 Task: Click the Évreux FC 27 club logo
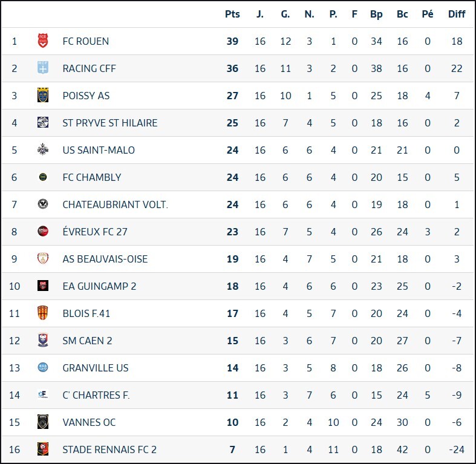point(43,232)
